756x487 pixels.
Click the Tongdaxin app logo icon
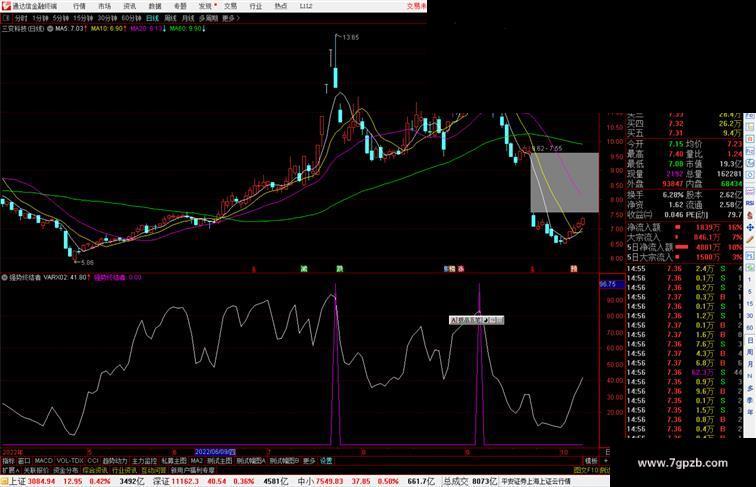6,6
